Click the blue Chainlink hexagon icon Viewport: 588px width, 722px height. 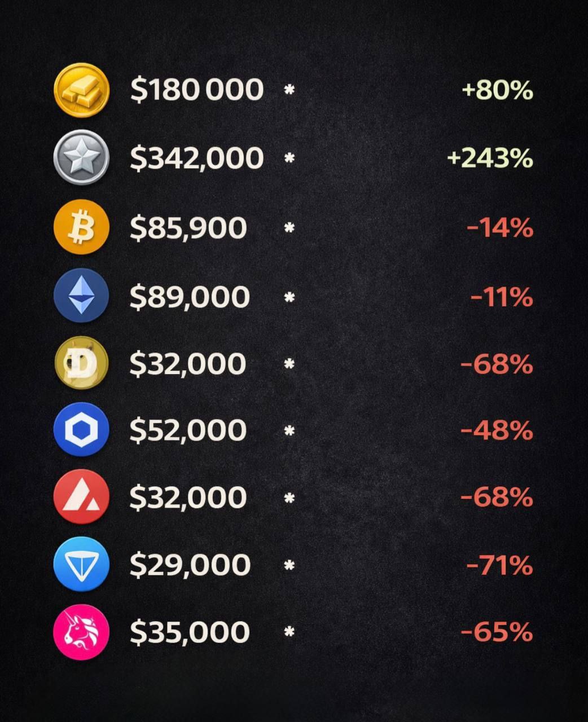[x=81, y=430]
